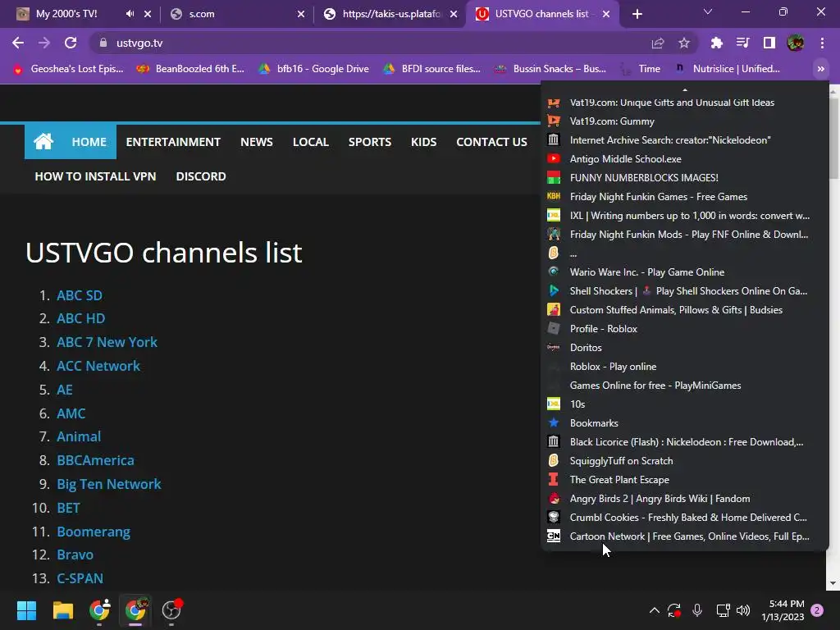Open the BeanBoozled 6th Edition bookmark
This screenshot has height=630, width=840.
[190, 69]
